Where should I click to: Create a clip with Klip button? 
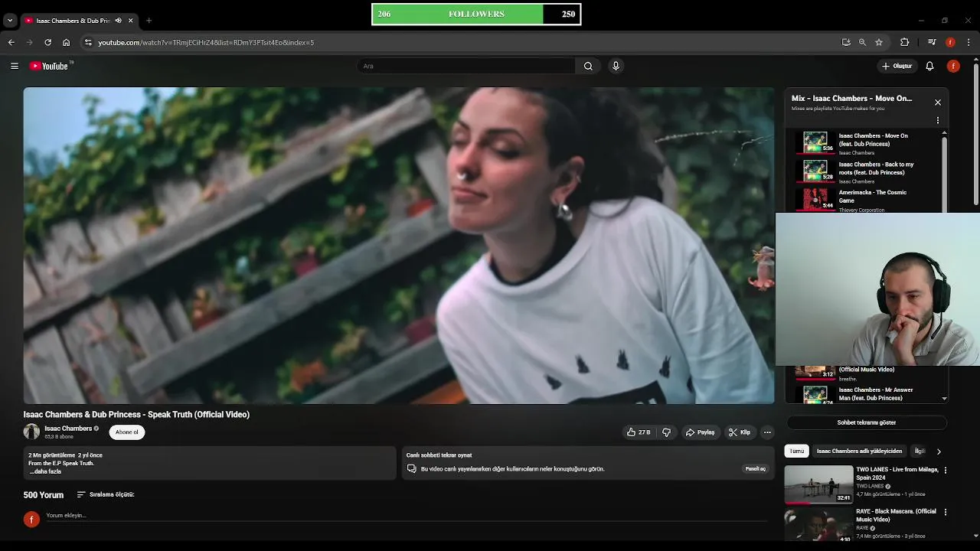(x=740, y=432)
